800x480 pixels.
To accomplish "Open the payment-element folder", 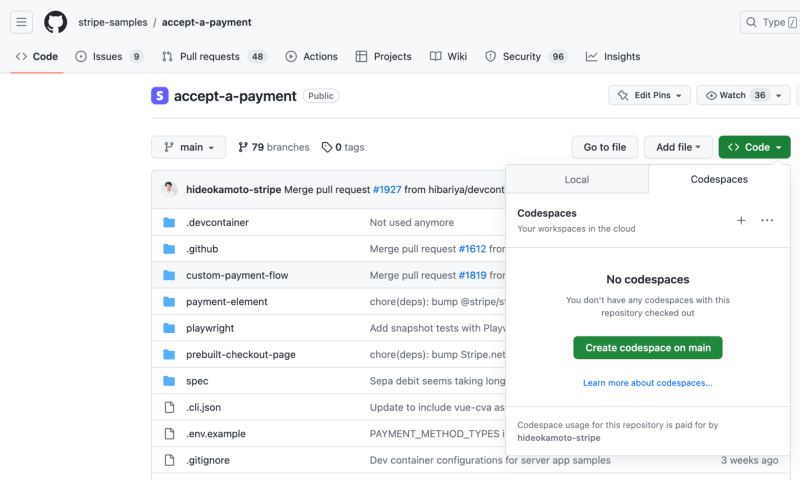I will (227, 302).
